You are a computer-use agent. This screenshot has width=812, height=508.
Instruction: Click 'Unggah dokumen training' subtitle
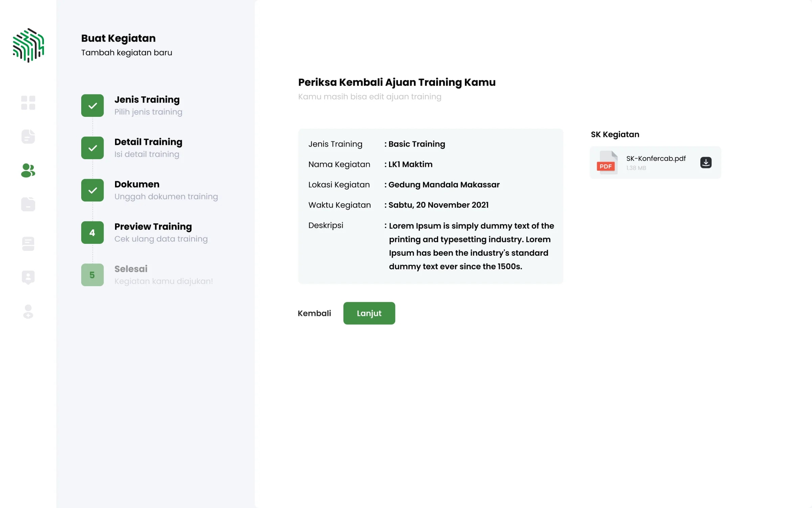(166, 196)
